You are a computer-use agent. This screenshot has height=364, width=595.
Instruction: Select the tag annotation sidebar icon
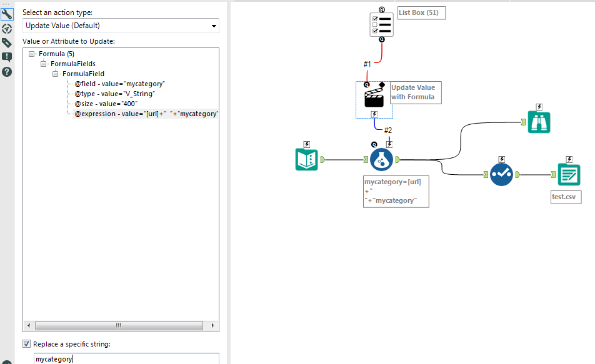tap(7, 42)
